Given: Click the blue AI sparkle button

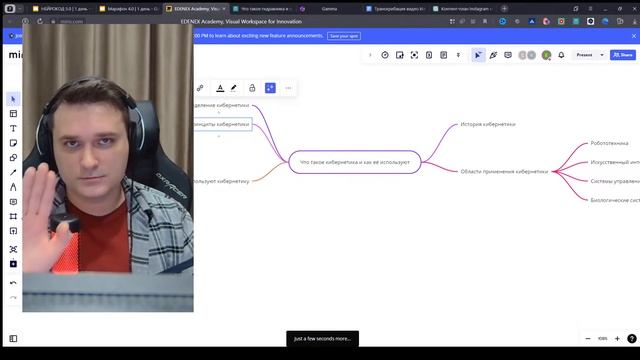Looking at the screenshot, I should [270, 88].
